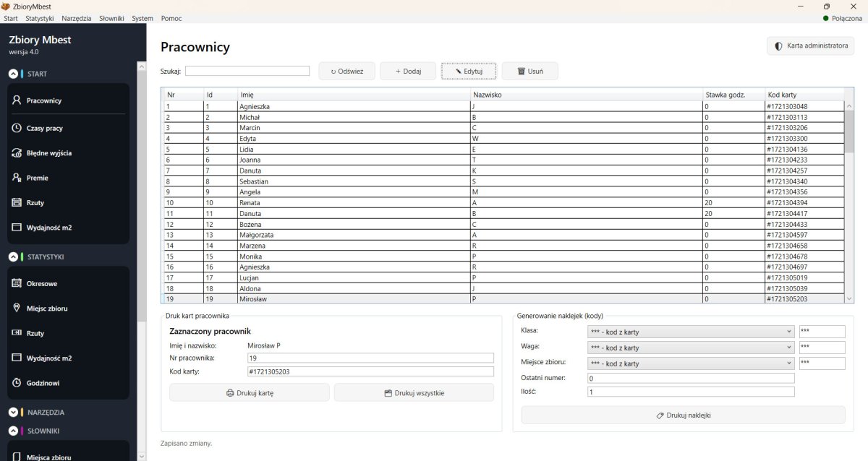Open Wydajność m2 icon under STATYSTYKI

[x=17, y=358]
